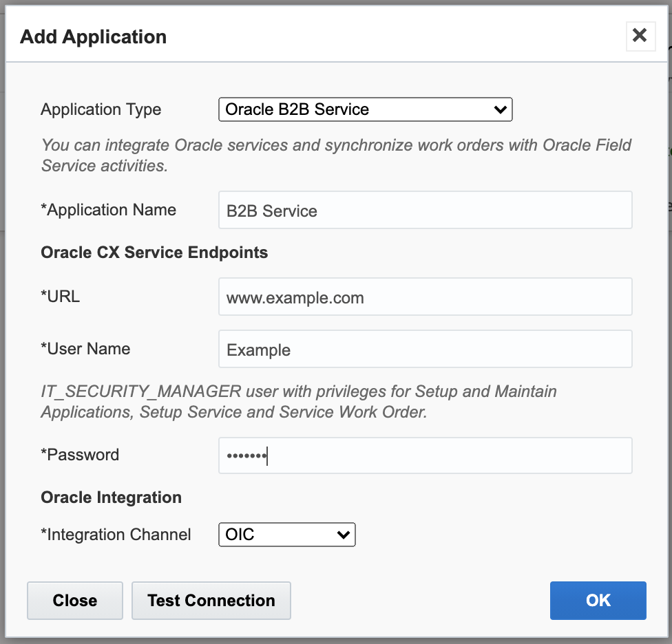Click the IT_SECURITY_MANAGER help text
This screenshot has width=672, height=644.
click(299, 402)
